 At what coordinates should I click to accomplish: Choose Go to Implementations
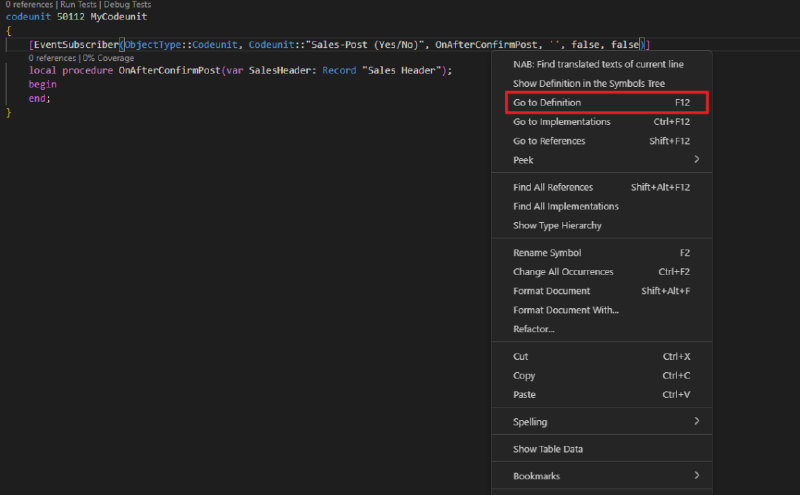point(561,122)
